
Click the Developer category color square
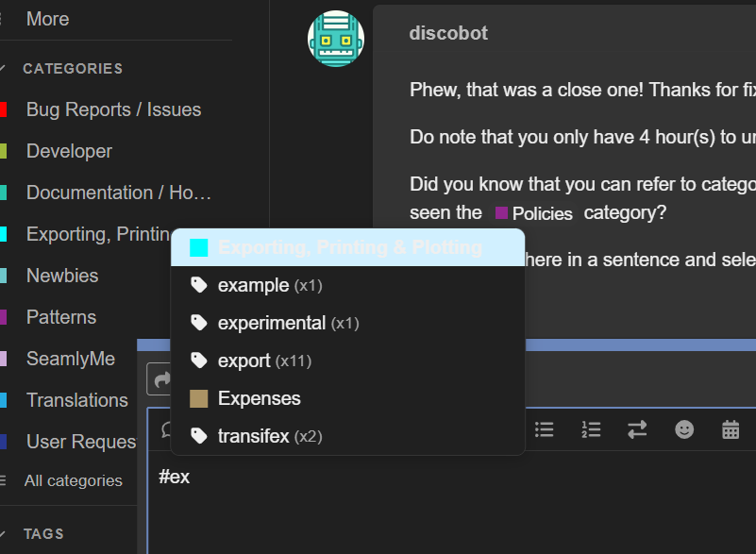click(x=4, y=151)
